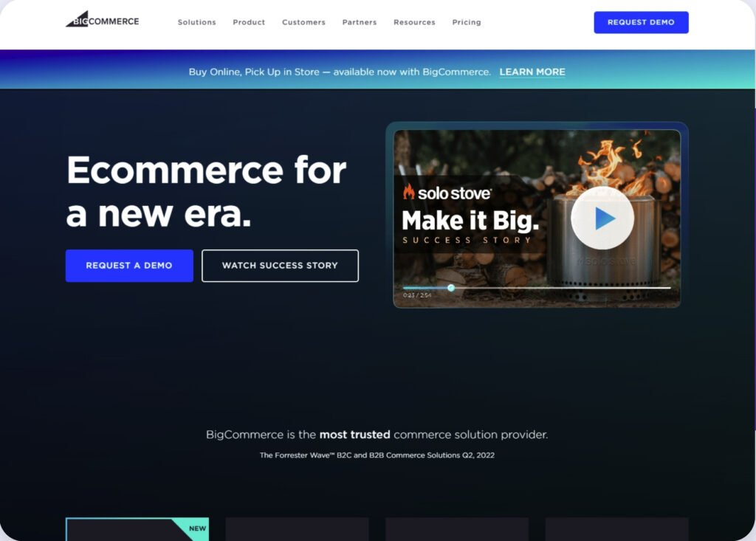
Task: Click the 0:23 / 2:54 time display
Action: pyautogui.click(x=417, y=295)
